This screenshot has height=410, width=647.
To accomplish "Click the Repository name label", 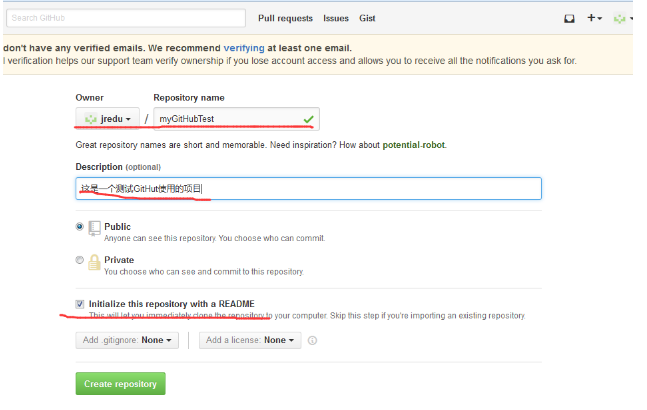I will click(x=189, y=98).
